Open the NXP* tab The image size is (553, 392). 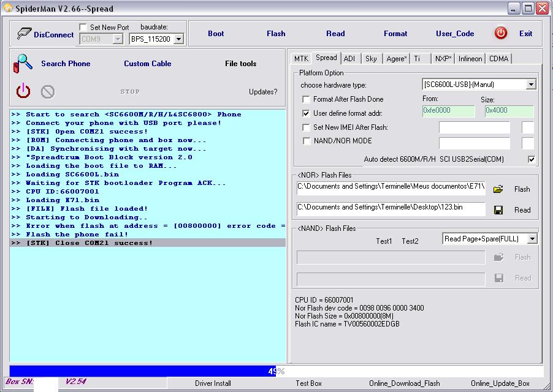tap(443, 58)
